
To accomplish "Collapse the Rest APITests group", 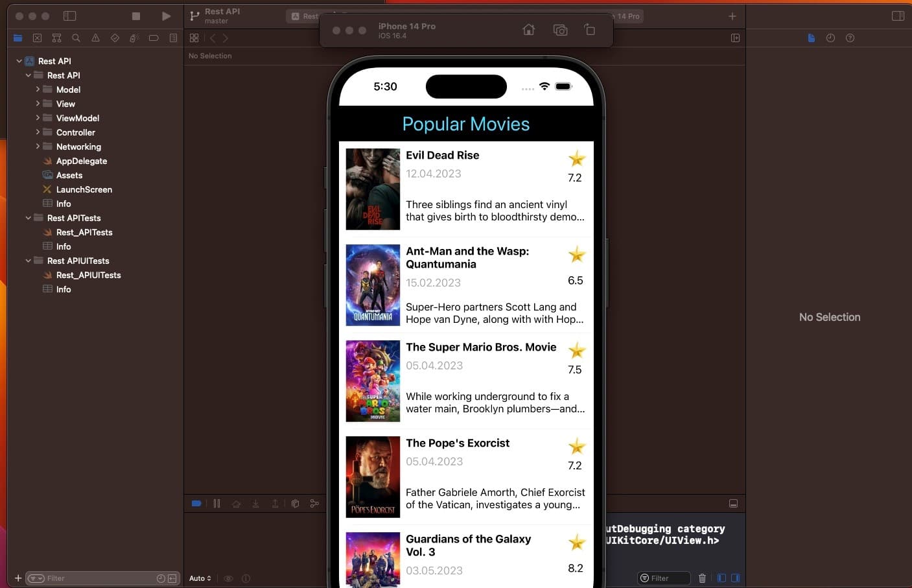I will 28,218.
